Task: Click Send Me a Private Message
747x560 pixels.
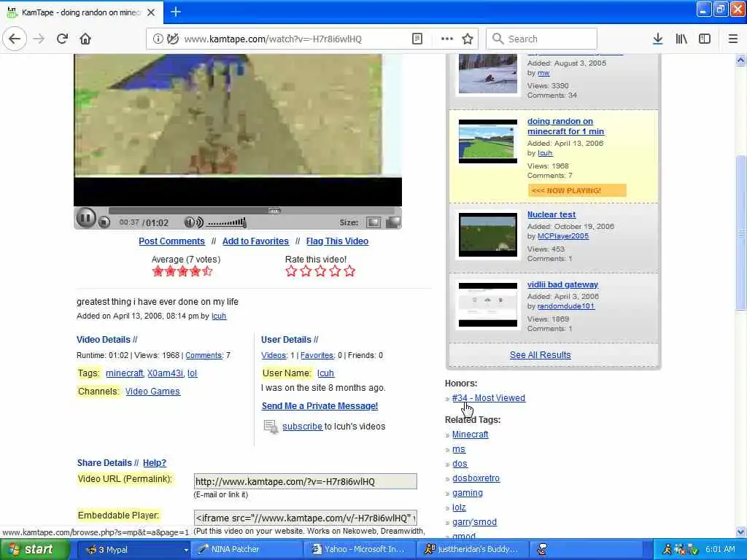Action: click(320, 406)
